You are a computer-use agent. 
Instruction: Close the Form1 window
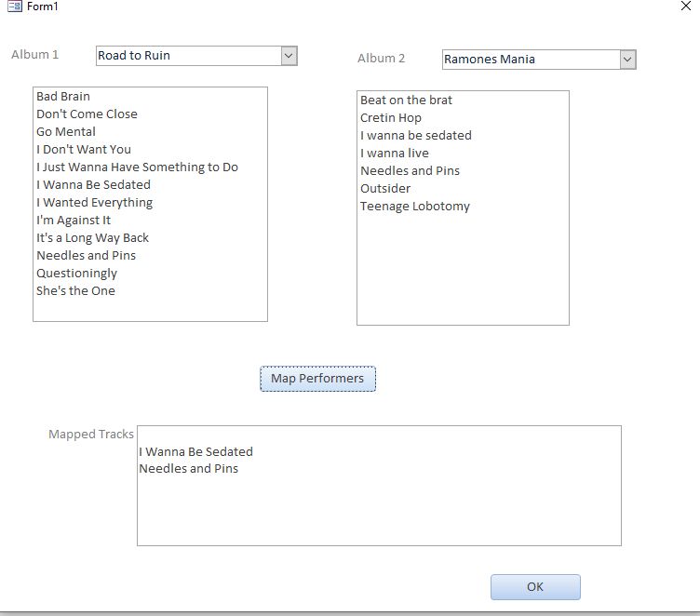click(x=686, y=6)
